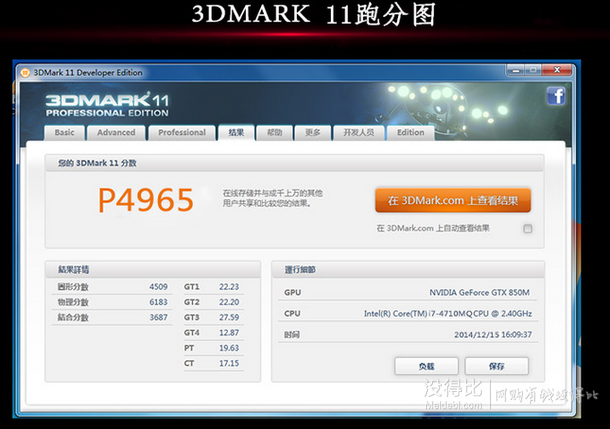Screen dimensions: 610x429
Task: Click the NVIDIA GeForce GTX 850M text
Action: (479, 292)
